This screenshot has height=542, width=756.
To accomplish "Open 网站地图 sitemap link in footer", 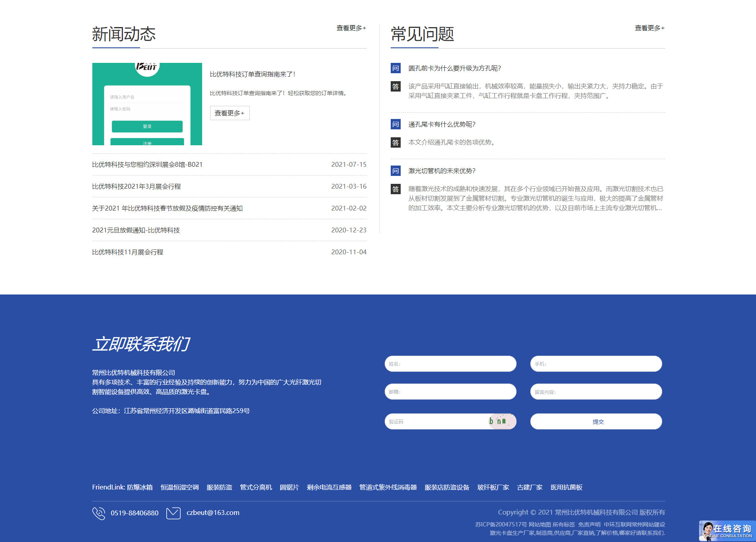I will pyautogui.click(x=540, y=524).
